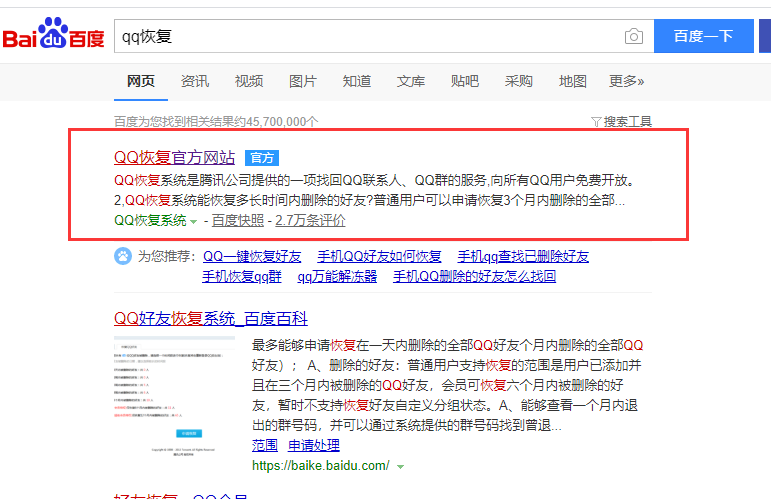Open the 更多» more categories menu

coord(626,81)
